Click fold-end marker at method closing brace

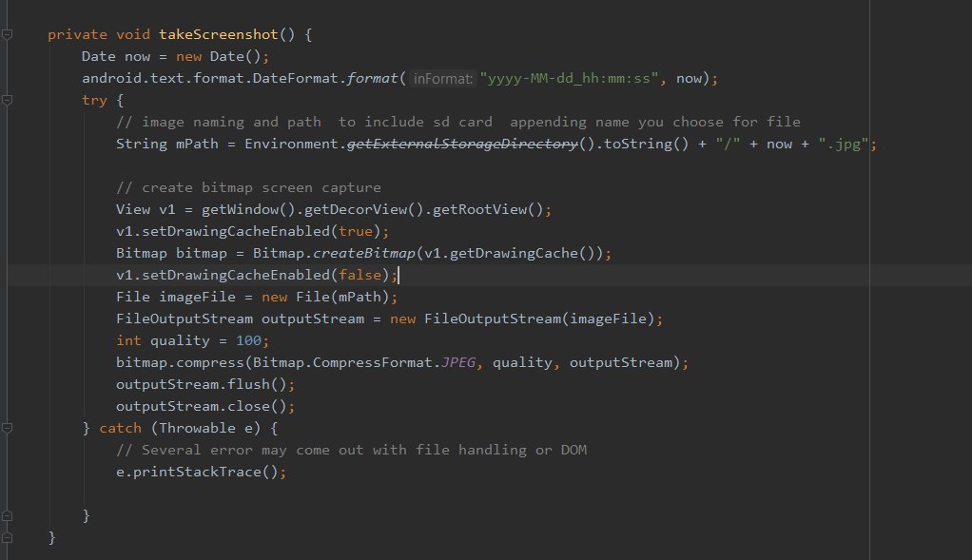7,537
